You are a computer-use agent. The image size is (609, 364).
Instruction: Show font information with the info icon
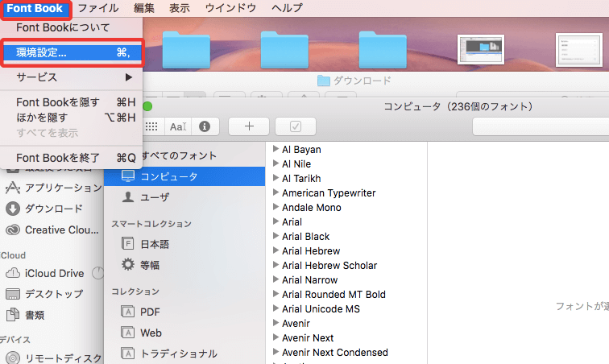pos(205,126)
